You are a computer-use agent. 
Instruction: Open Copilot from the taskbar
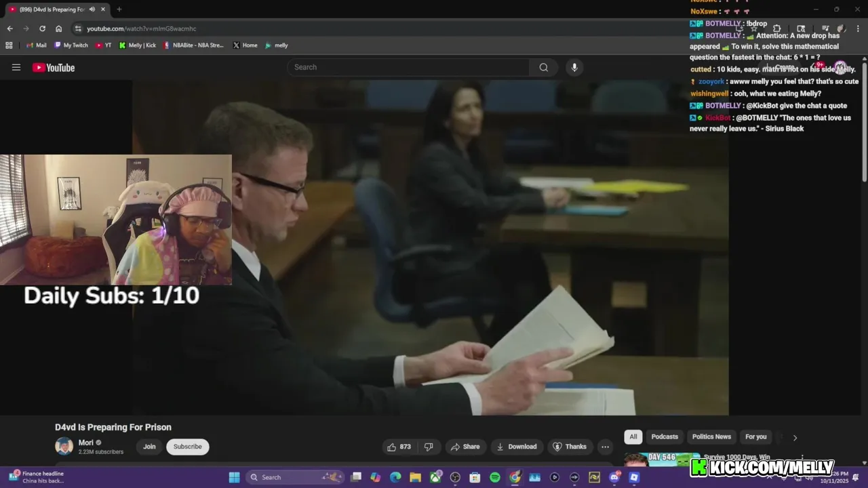(x=376, y=477)
